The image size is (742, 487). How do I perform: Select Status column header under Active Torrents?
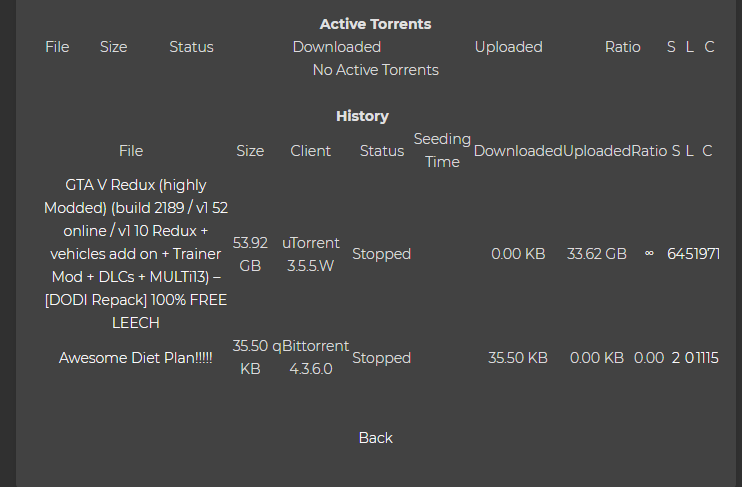tap(191, 47)
